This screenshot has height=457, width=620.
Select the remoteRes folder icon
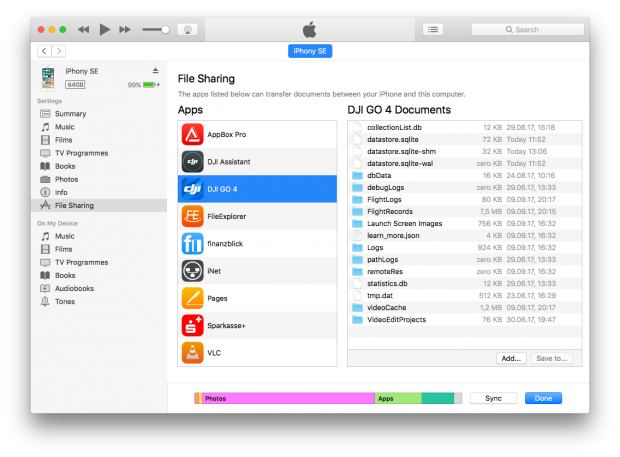tap(357, 272)
